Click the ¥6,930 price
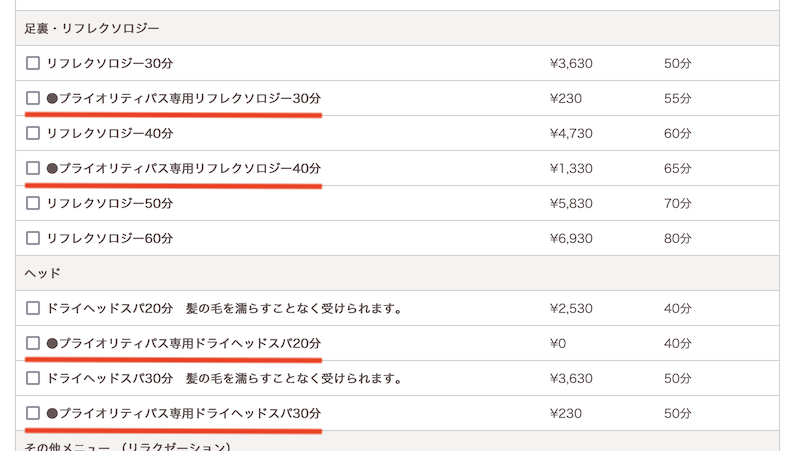Image resolution: width=795 pixels, height=451 pixels. tap(571, 238)
